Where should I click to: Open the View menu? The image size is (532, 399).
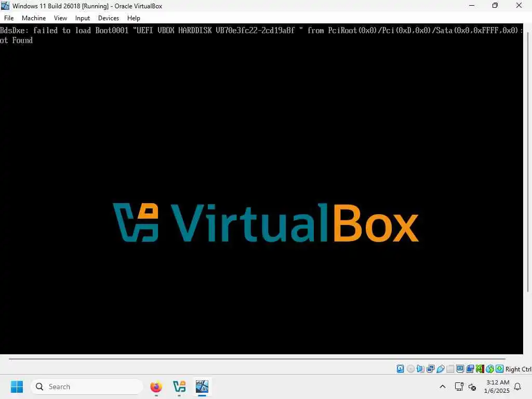click(60, 18)
